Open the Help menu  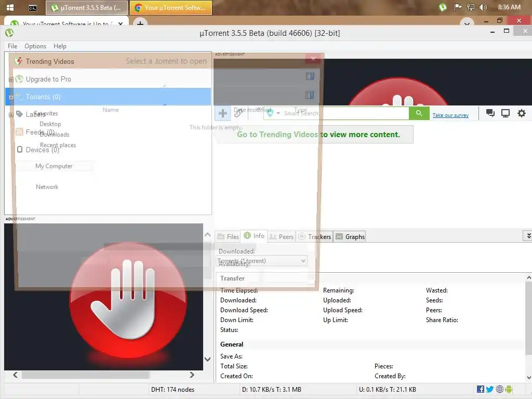(60, 46)
